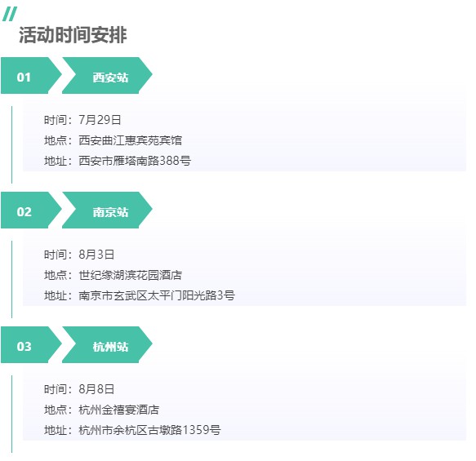
Task: Click the green double-slash icon at top
Action: click(x=10, y=14)
